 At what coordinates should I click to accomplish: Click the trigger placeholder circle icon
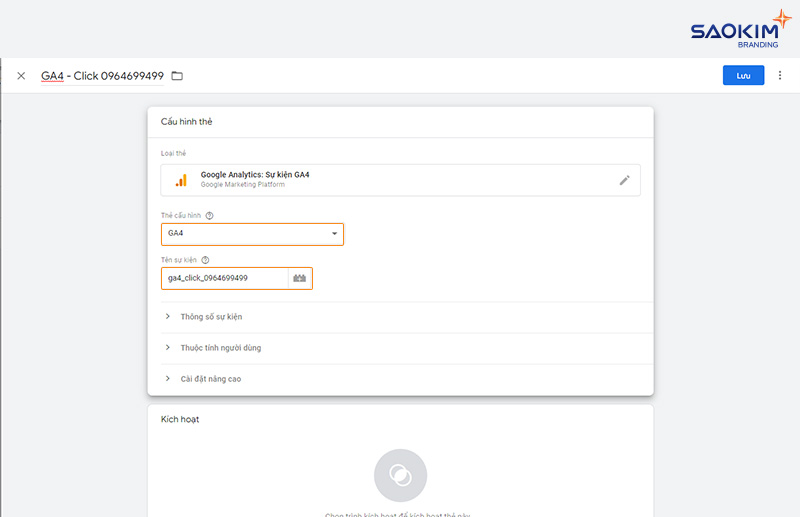pos(400,475)
